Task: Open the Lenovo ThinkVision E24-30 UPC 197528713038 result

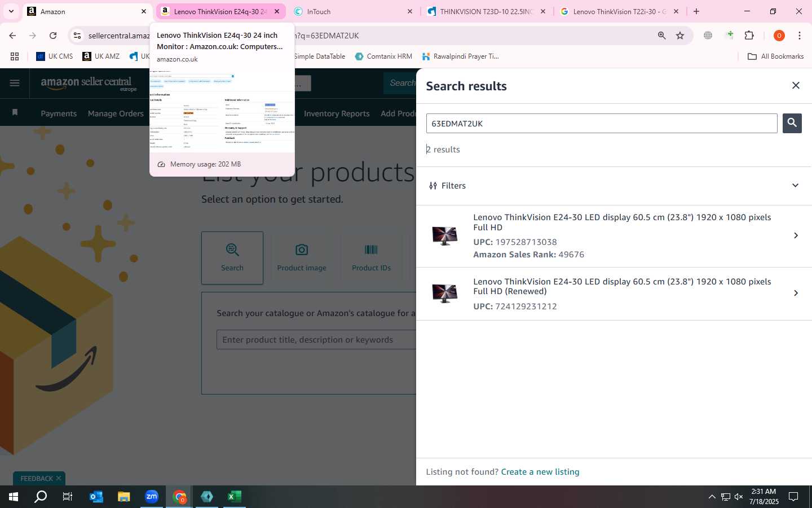Action: coord(614,235)
